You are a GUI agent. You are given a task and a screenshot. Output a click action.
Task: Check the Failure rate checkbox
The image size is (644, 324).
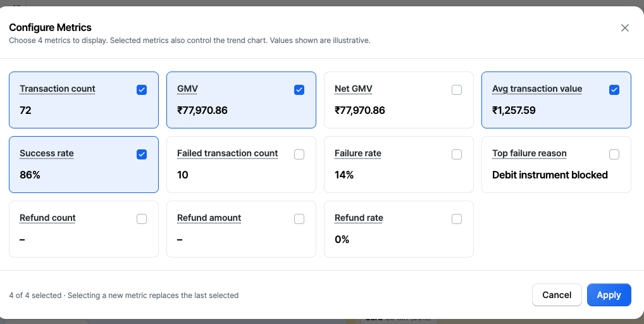[x=457, y=154]
